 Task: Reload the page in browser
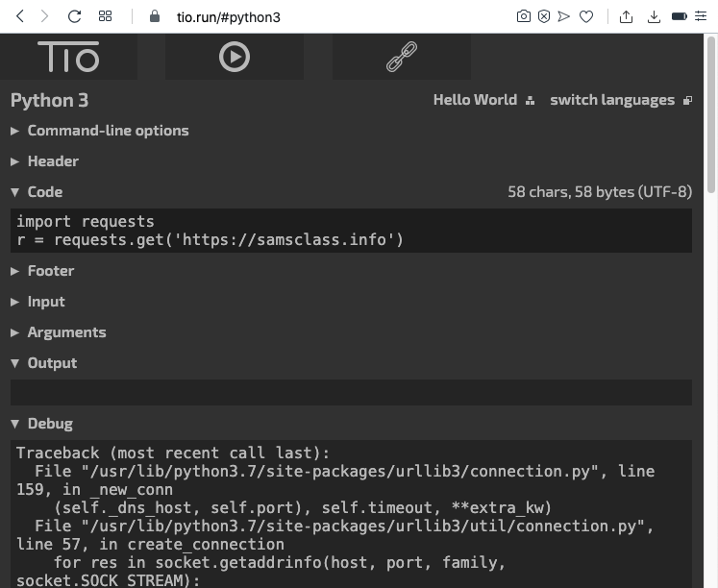click(75, 16)
